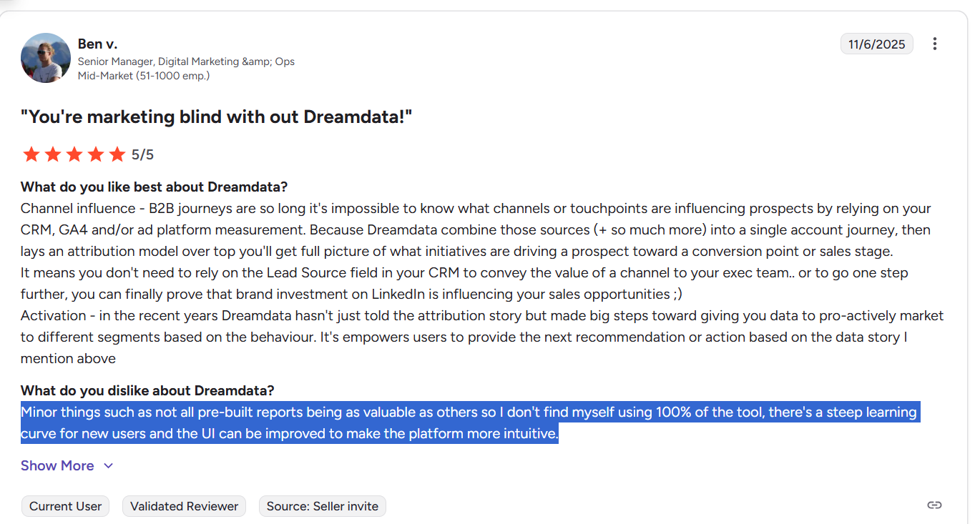Screen dimensions: 980x524
Task: Click the chevron next to Show More
Action: pos(108,465)
